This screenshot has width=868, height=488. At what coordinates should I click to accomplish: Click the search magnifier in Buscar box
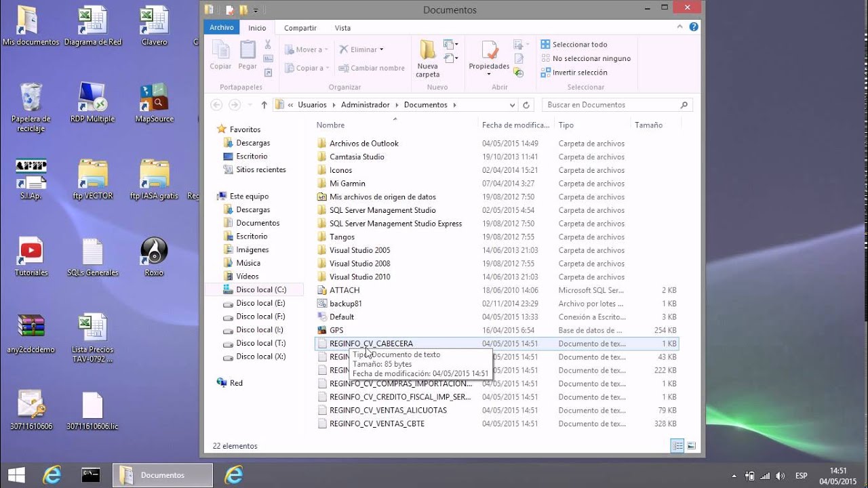(x=684, y=105)
